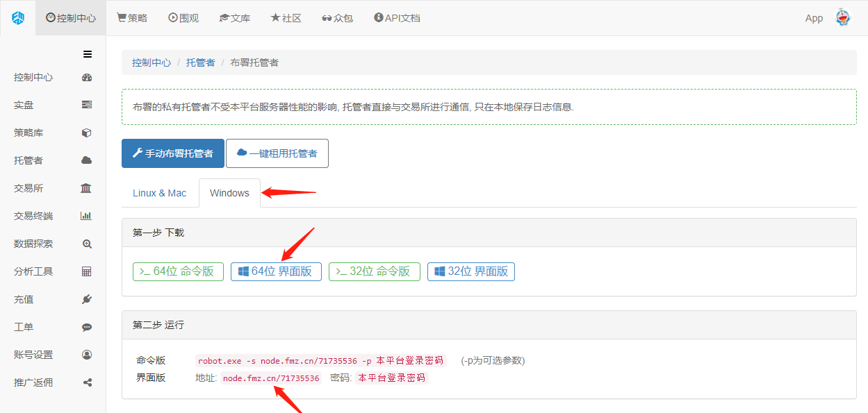
Task: Download the 64位 界面版 build
Action: [276, 271]
